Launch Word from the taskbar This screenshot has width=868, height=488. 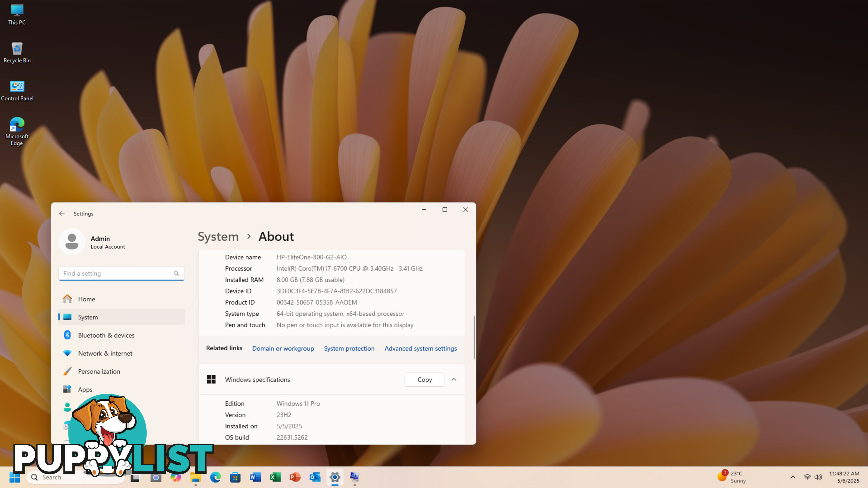255,477
